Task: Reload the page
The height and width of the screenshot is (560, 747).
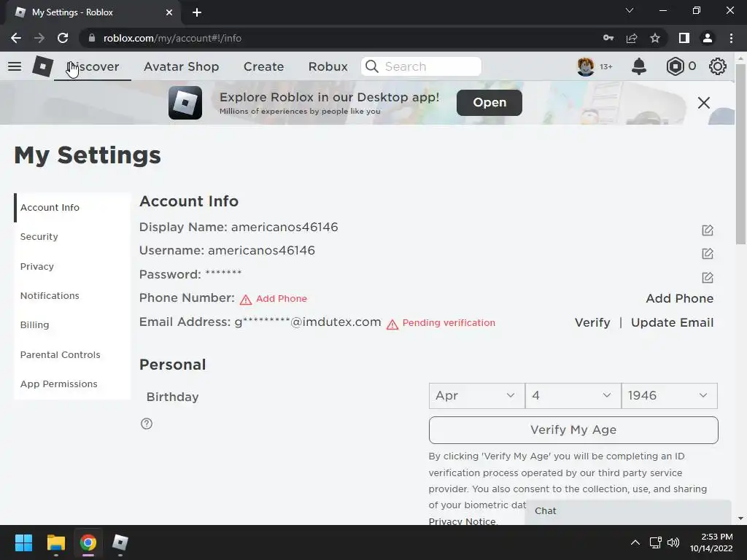Action: pos(63,38)
